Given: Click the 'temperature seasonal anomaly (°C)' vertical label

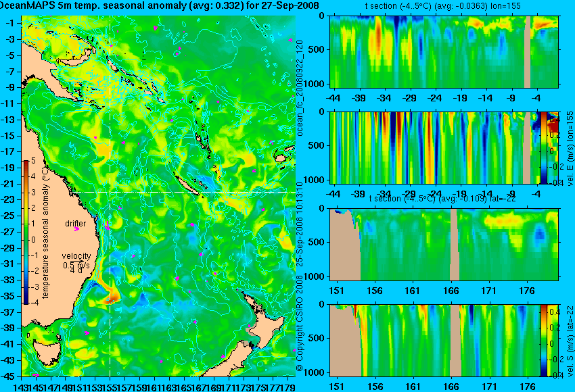Looking at the screenshot, I should [45, 233].
